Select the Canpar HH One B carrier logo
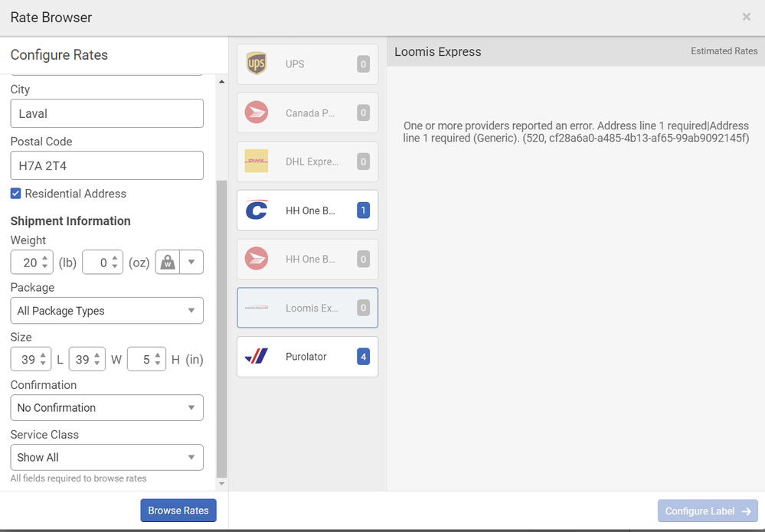765x532 pixels. [257, 211]
